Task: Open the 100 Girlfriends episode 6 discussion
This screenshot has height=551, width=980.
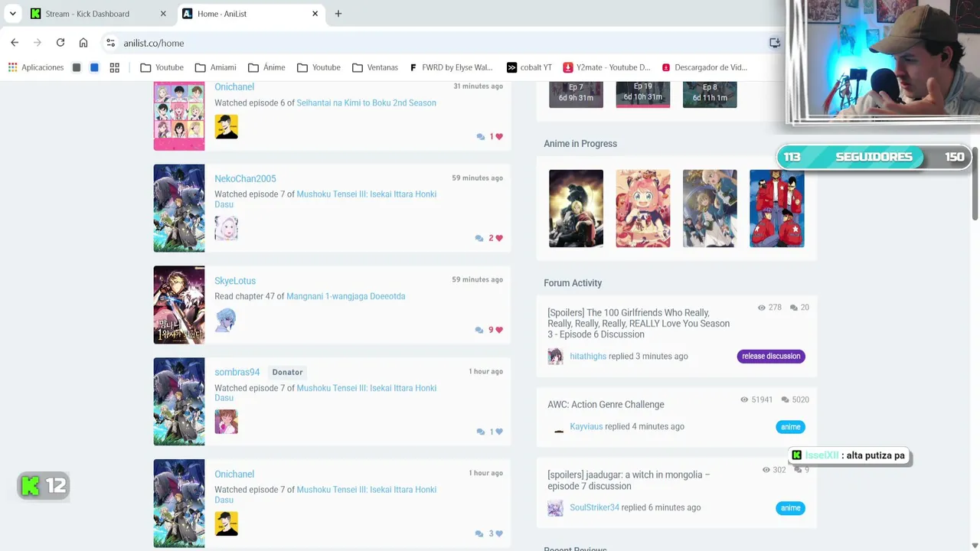Action: [x=639, y=323]
